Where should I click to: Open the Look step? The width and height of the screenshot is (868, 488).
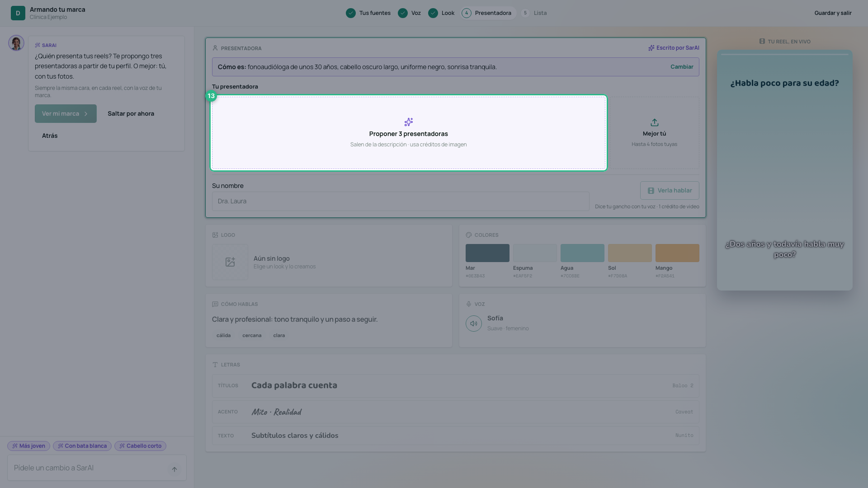(x=442, y=13)
